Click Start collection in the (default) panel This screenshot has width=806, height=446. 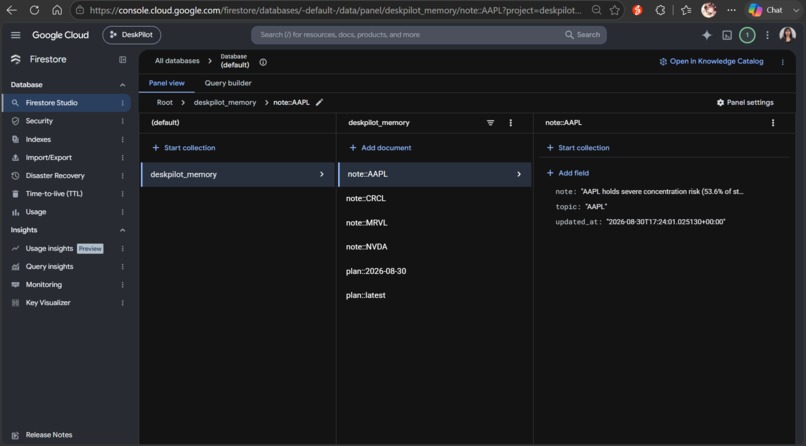click(x=184, y=147)
